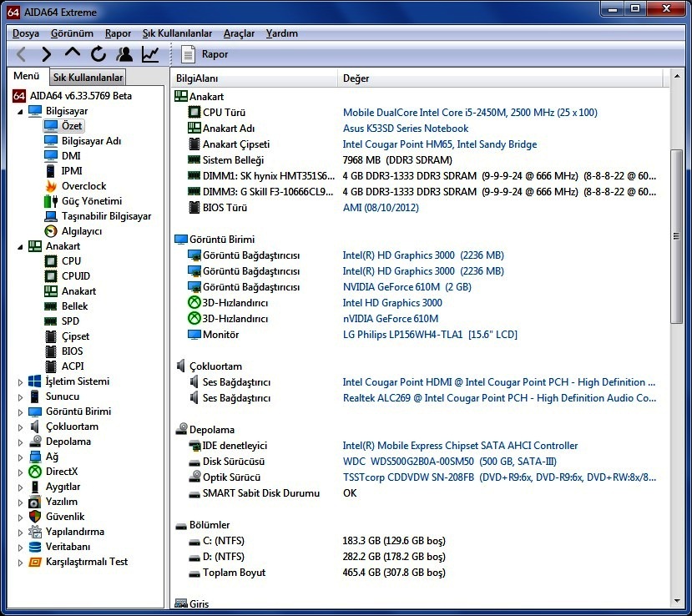Select the DirectX Xbox logo icon
Screen dimensions: 692x616
35,472
